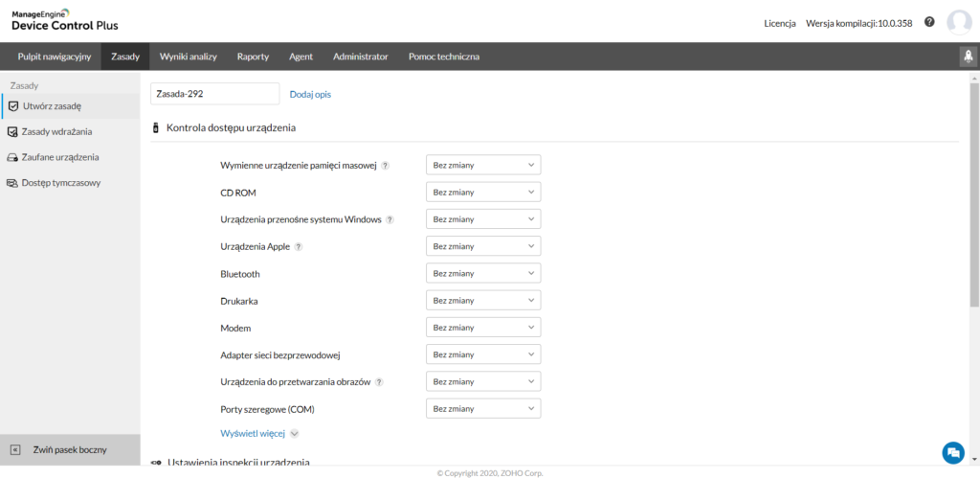Click help icon beside Urządzenia do przetwarzania obrazów
This screenshot has height=479, width=980.
[x=379, y=382]
